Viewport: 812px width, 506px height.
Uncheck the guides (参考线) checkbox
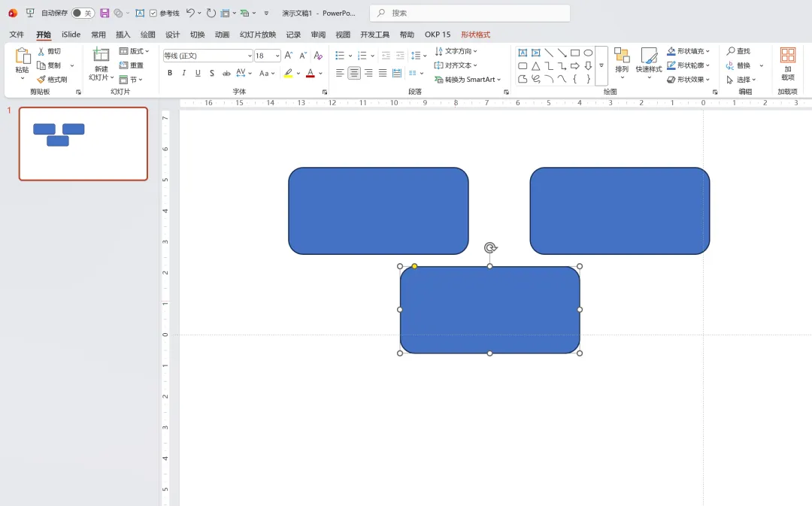(153, 13)
